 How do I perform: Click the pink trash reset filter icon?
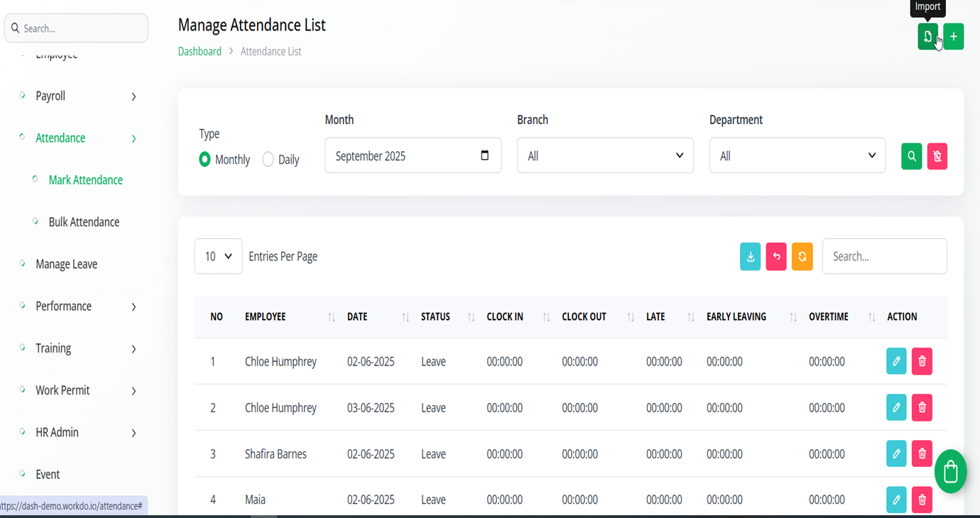937,156
